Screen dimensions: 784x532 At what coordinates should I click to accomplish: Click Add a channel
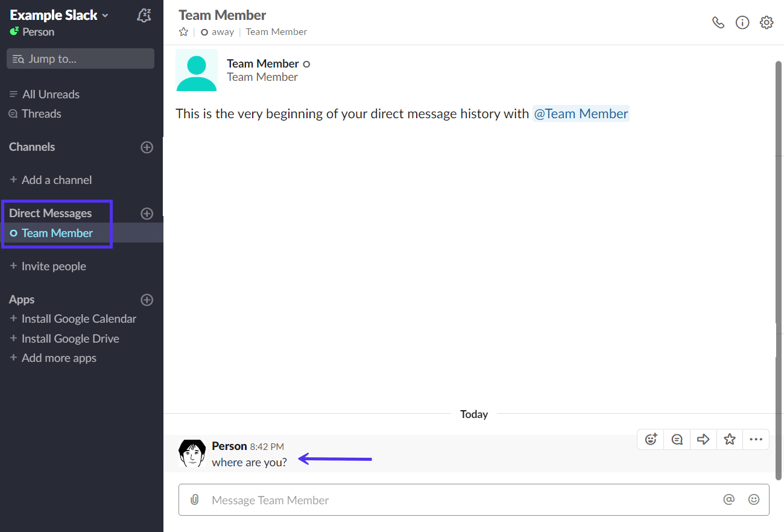coord(57,179)
